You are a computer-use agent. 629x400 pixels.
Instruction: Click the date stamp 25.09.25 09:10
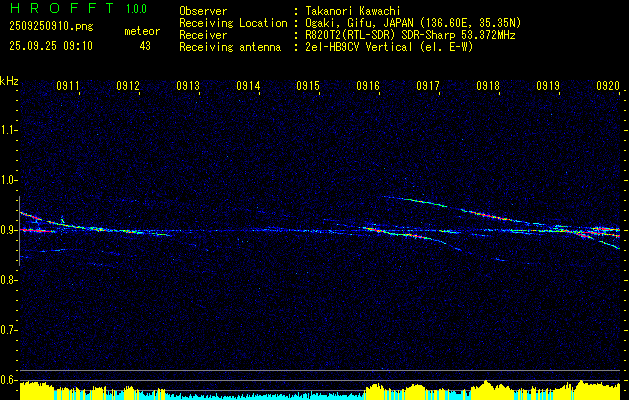pos(51,46)
